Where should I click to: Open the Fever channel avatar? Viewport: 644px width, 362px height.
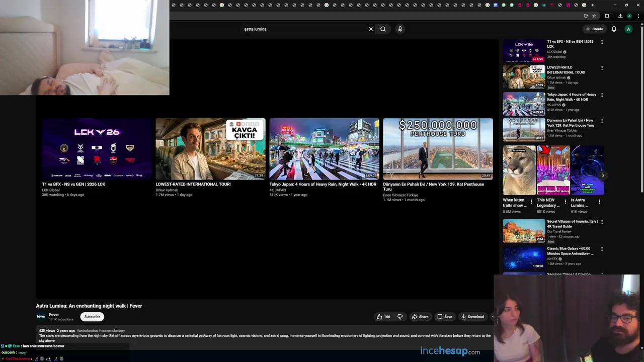coord(41,317)
